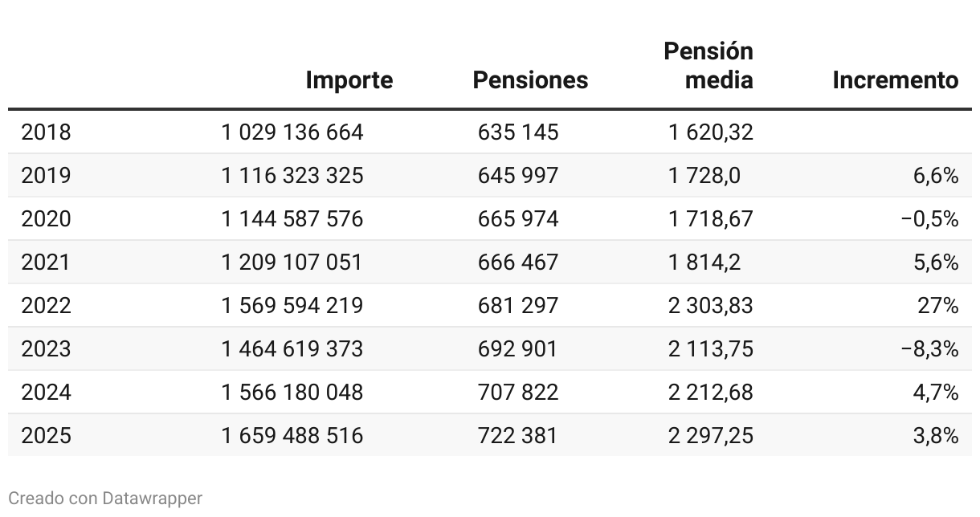Select the 2024 row year cell

pyautogui.click(x=46, y=392)
